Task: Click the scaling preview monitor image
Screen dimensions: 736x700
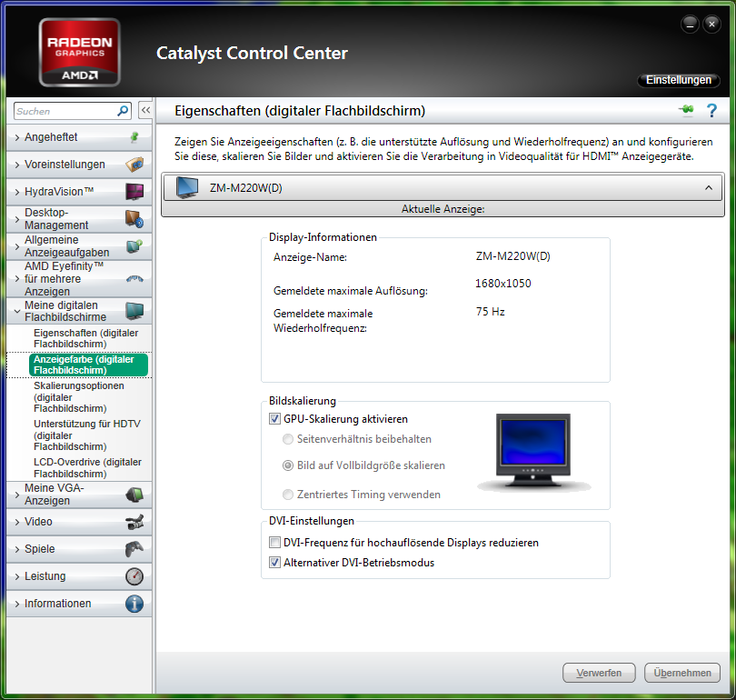Action: tap(533, 452)
